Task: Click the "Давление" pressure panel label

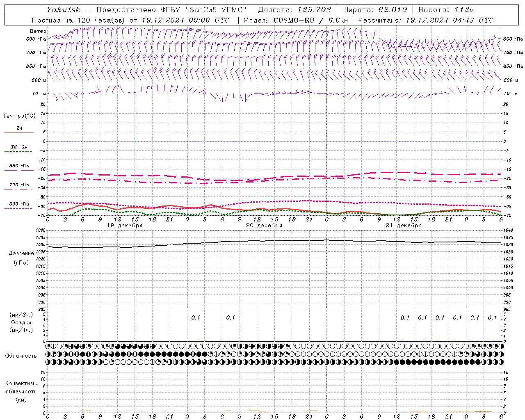Action: pos(21,253)
